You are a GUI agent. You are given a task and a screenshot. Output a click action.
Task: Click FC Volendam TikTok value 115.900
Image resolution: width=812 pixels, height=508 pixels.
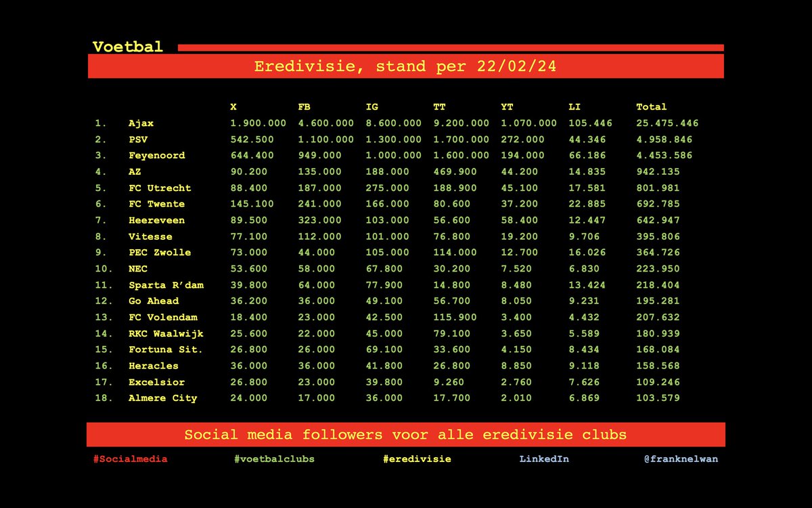[x=455, y=317]
